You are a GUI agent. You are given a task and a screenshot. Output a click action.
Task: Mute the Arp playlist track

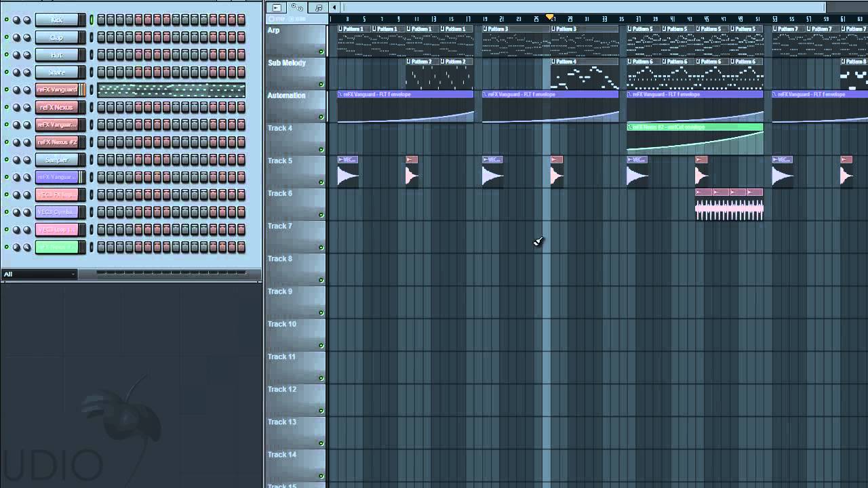coord(321,52)
